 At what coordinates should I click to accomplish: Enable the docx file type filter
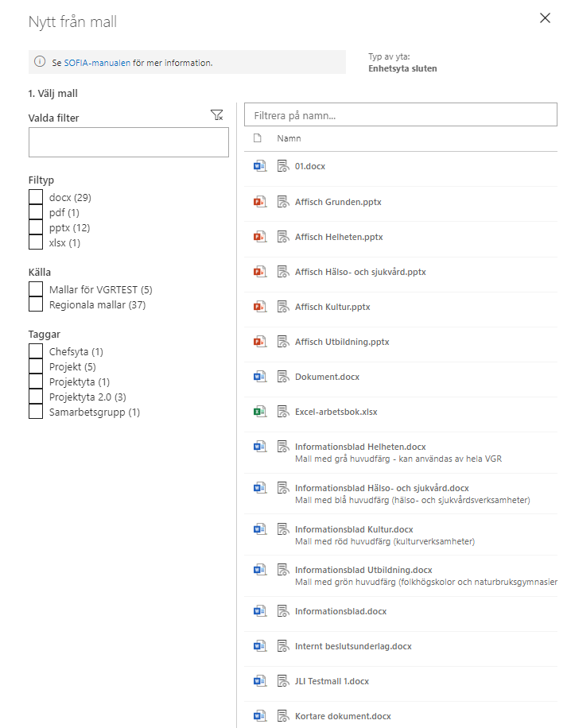[x=36, y=197]
